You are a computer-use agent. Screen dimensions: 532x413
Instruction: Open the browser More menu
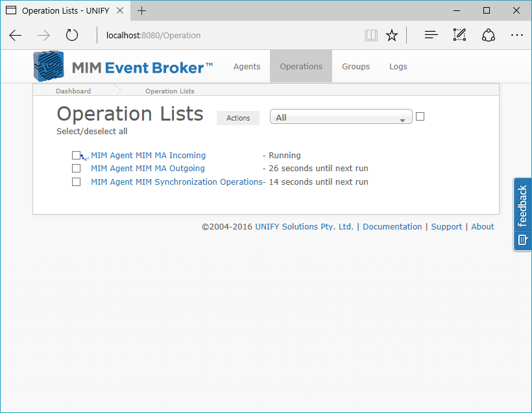click(x=516, y=35)
